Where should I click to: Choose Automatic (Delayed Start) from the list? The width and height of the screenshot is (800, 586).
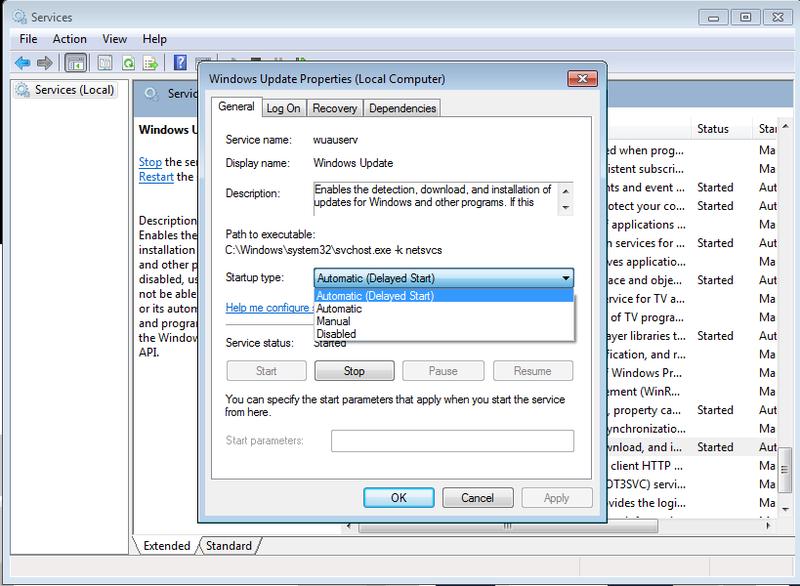[443, 296]
